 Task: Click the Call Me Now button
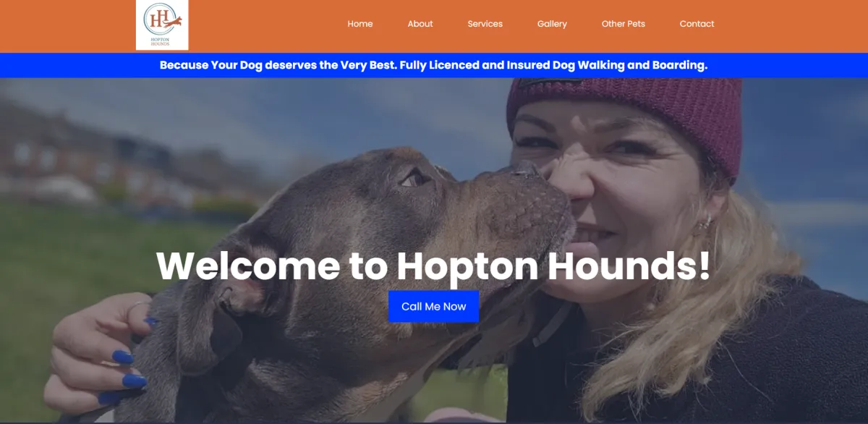tap(434, 306)
